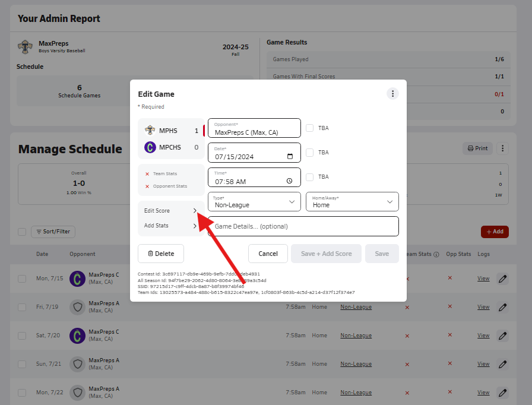Select the Mon, 7/15 game row checkbox
Screen dimensions: 532x405
click(x=22, y=279)
